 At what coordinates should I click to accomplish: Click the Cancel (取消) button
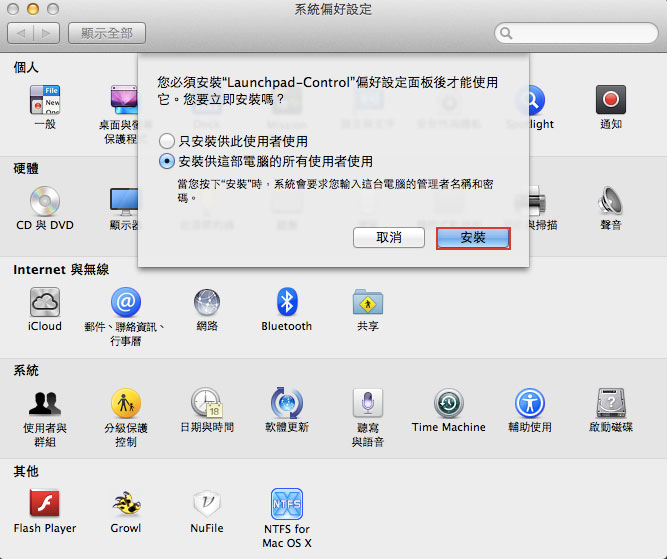[x=389, y=237]
